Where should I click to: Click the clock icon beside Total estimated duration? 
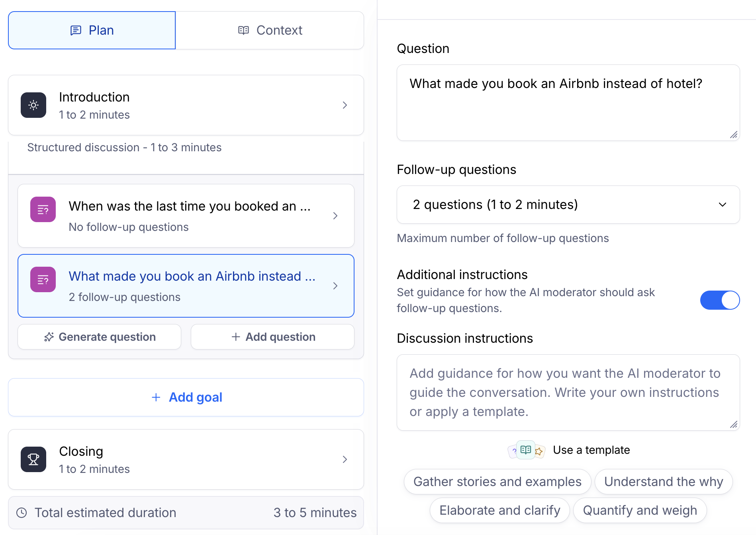pyautogui.click(x=22, y=513)
